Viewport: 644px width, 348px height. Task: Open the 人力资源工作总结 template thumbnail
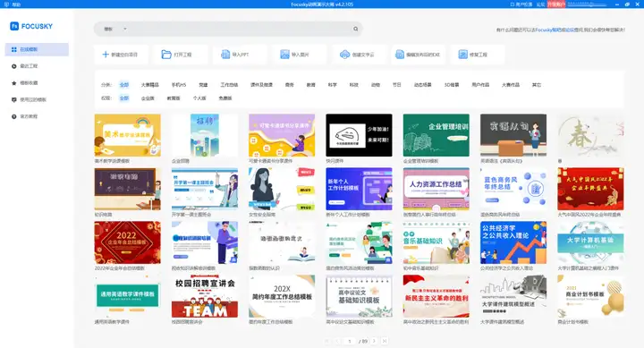436,189
